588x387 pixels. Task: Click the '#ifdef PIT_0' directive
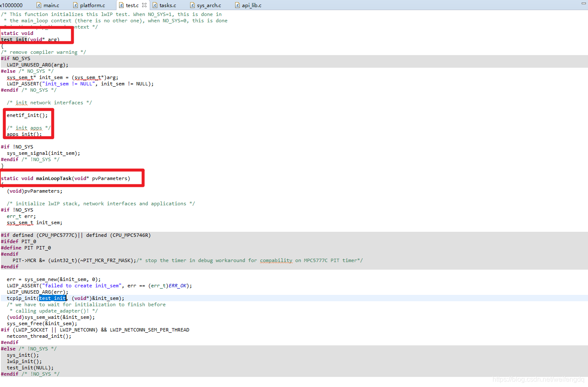coord(19,241)
